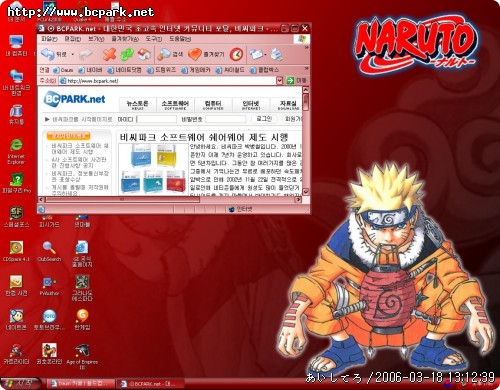Click the 네이트닷컴 link in Links bar
This screenshot has width=500, height=390.
(x=124, y=70)
